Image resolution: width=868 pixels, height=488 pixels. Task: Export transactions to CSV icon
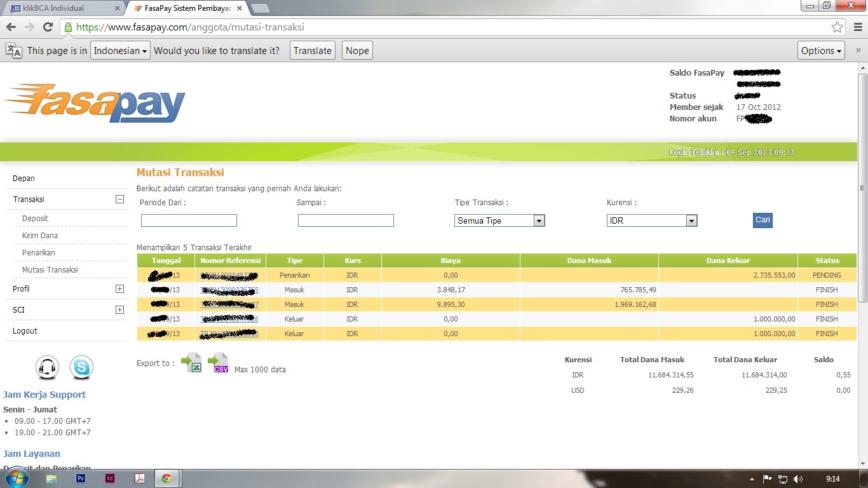[218, 362]
